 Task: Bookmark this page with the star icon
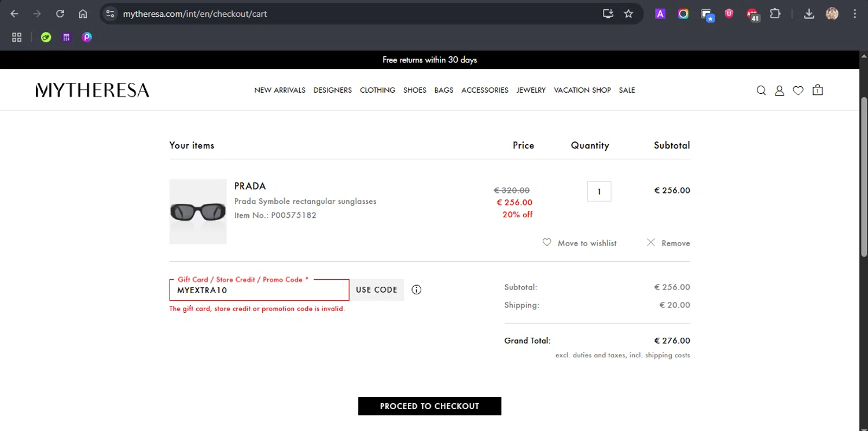(x=628, y=14)
